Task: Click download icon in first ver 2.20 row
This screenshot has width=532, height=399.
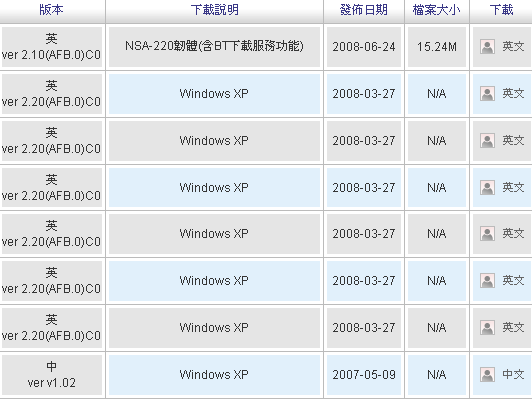Action: tap(487, 94)
